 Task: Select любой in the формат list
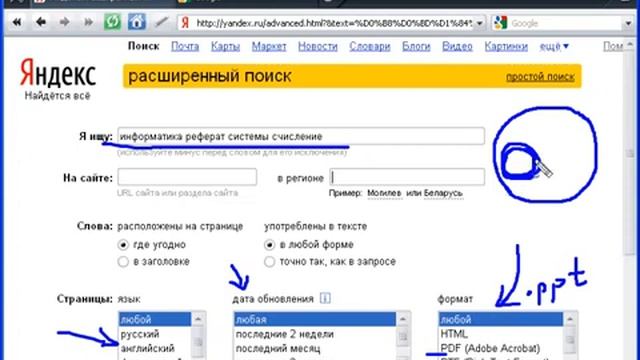(x=501, y=319)
